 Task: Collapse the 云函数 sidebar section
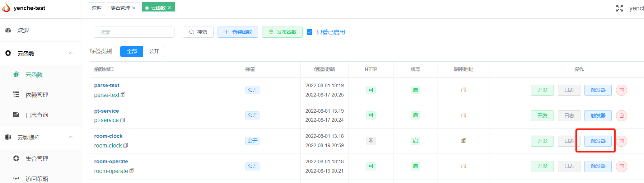point(71,53)
